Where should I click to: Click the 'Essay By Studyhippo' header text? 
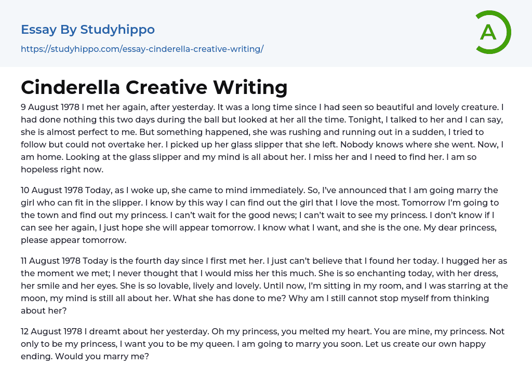pyautogui.click(x=88, y=30)
